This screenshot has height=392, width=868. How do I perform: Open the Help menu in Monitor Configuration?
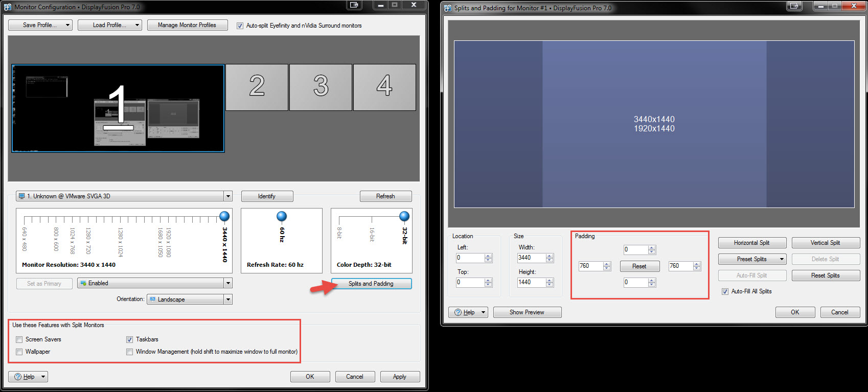tap(28, 377)
